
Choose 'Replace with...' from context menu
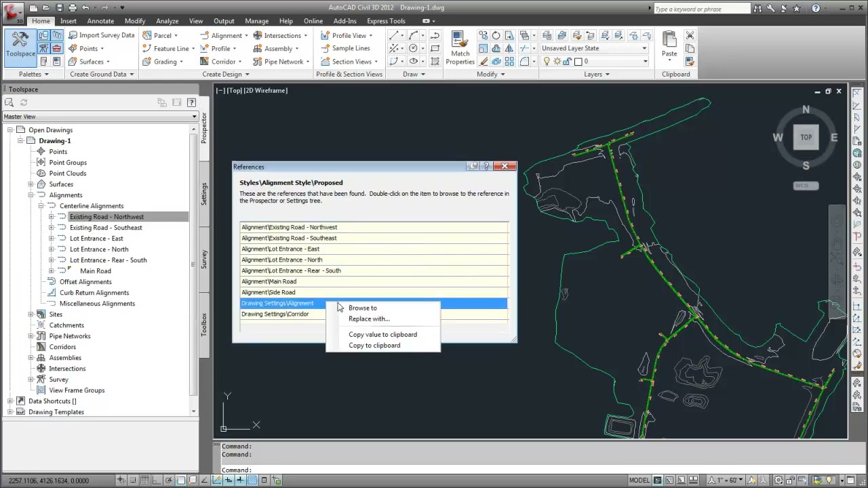(x=369, y=319)
